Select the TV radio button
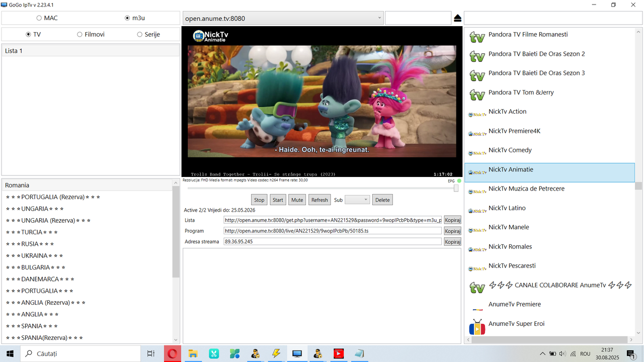644x362 pixels. point(28,35)
